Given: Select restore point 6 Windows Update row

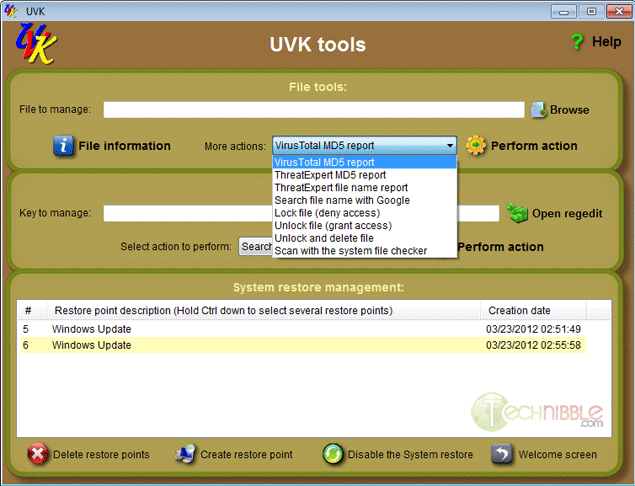Looking at the screenshot, I should (x=303, y=345).
